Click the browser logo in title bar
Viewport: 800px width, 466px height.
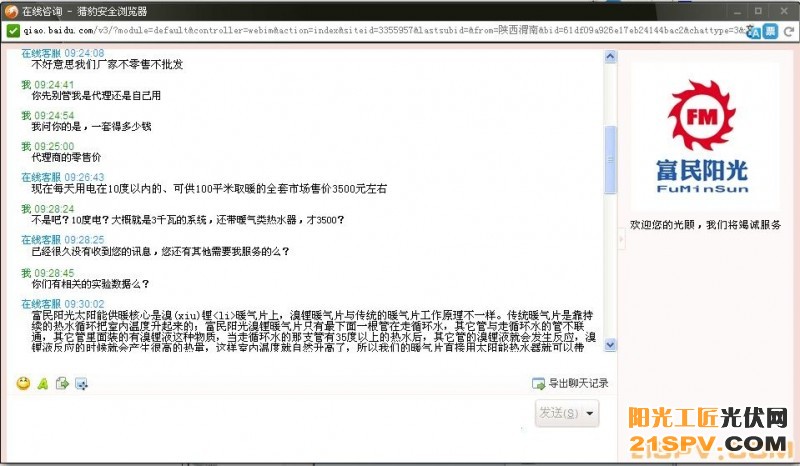11,9
